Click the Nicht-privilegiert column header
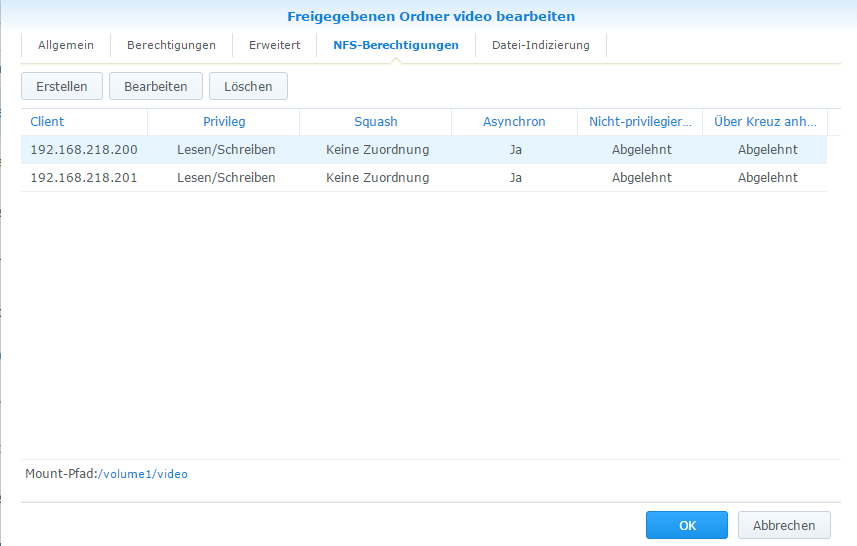The width and height of the screenshot is (857, 546). click(640, 122)
